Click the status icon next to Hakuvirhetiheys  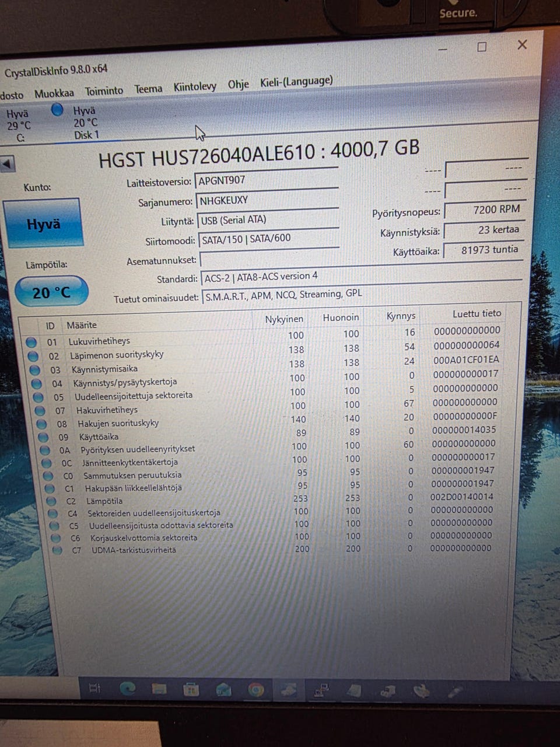click(40, 411)
